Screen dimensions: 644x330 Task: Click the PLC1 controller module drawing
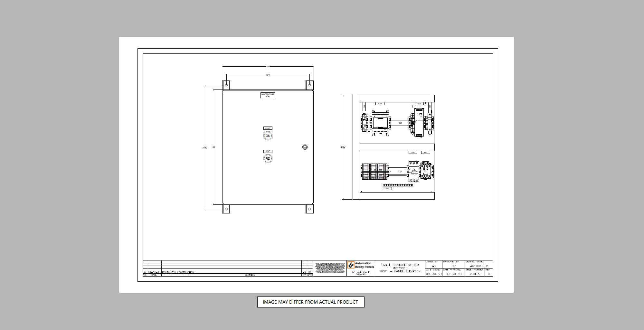point(380,123)
